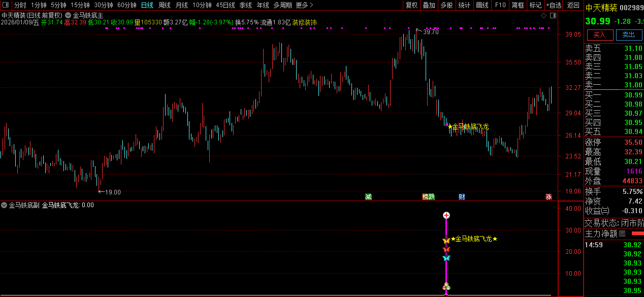Click the cyan butterfly signal icon
644x297 pixels.
click(446, 258)
